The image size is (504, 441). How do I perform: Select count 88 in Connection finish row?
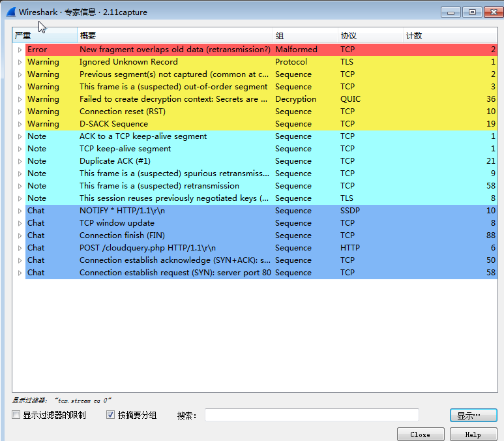click(x=491, y=236)
